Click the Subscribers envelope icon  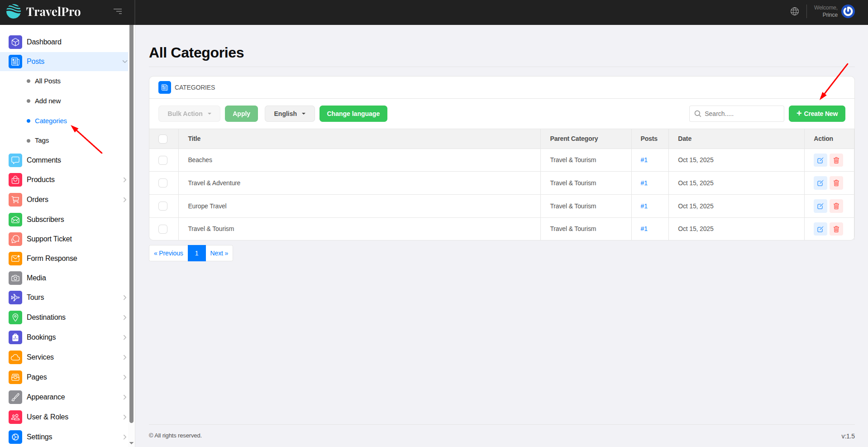tap(15, 220)
